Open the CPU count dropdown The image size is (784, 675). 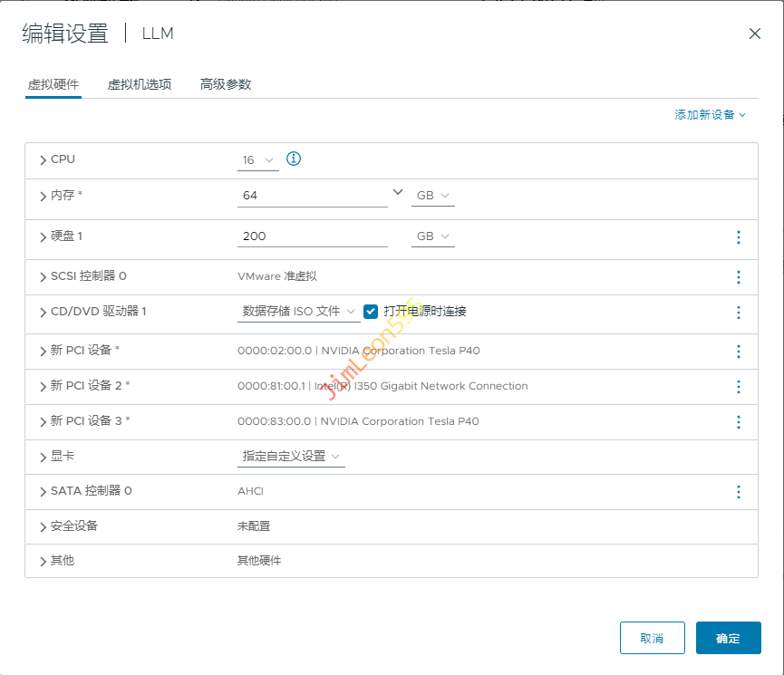point(257,160)
